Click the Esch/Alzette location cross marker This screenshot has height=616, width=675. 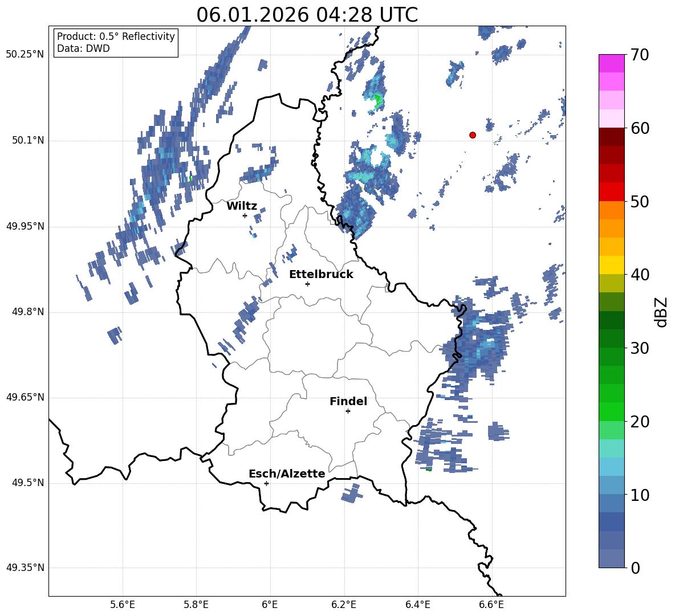pyautogui.click(x=266, y=483)
